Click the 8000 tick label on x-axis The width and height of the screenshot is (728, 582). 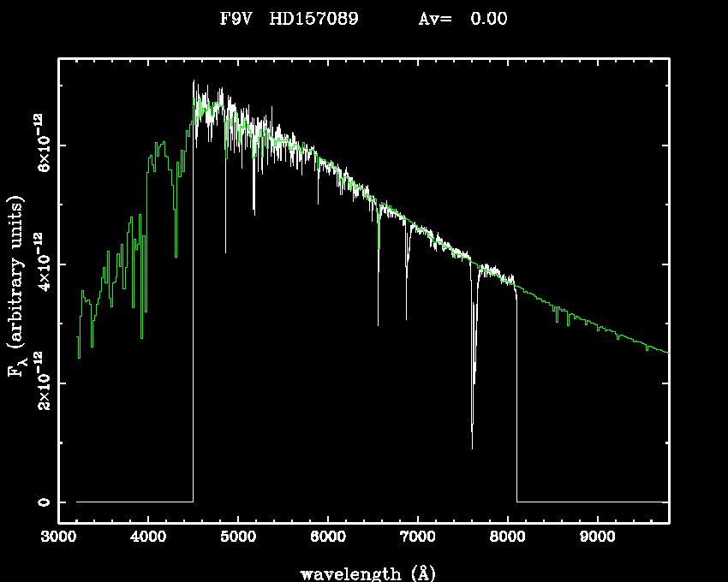coord(507,538)
